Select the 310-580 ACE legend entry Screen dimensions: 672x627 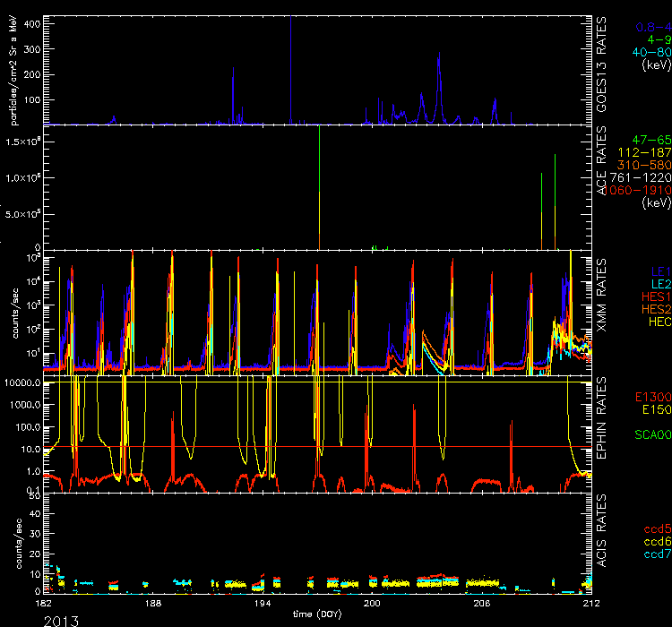tap(645, 165)
